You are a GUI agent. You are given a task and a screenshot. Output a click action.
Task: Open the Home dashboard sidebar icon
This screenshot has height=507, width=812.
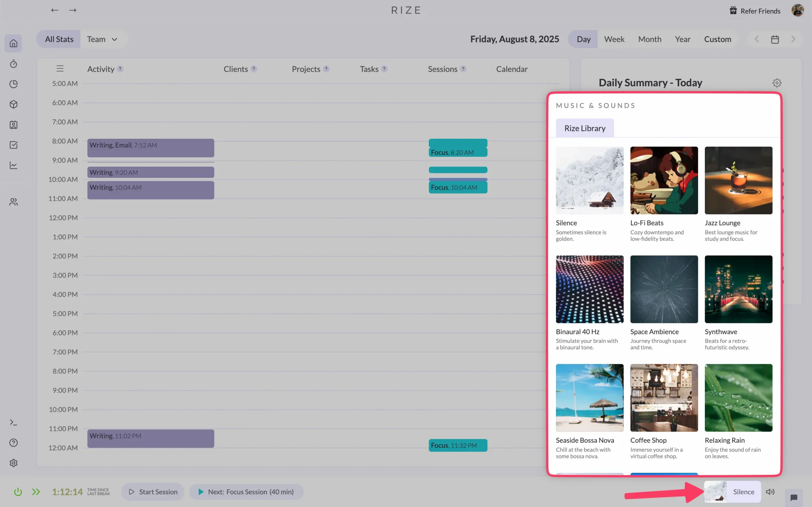coord(13,43)
